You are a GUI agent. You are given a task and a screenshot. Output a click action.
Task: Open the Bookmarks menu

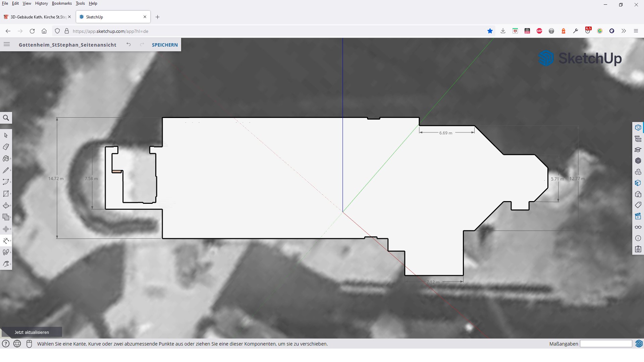click(62, 3)
